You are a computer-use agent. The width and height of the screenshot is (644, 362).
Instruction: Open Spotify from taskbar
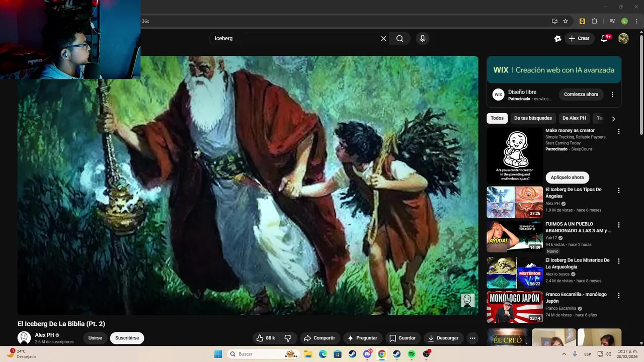tap(412, 354)
